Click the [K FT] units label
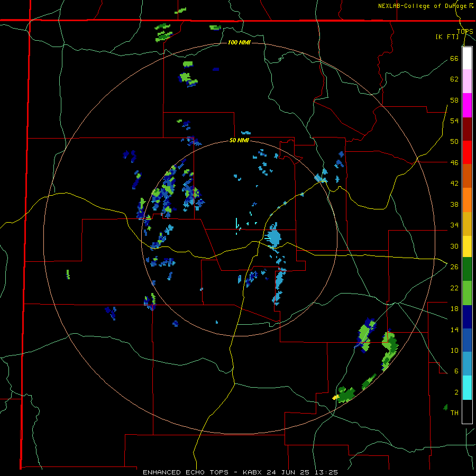Image resolution: width=476 pixels, height=476 pixels. tap(447, 36)
